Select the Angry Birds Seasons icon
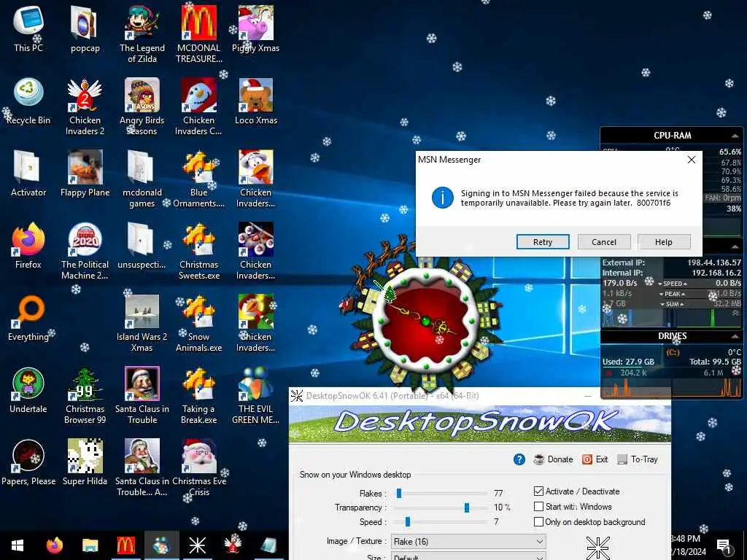 pos(142,106)
